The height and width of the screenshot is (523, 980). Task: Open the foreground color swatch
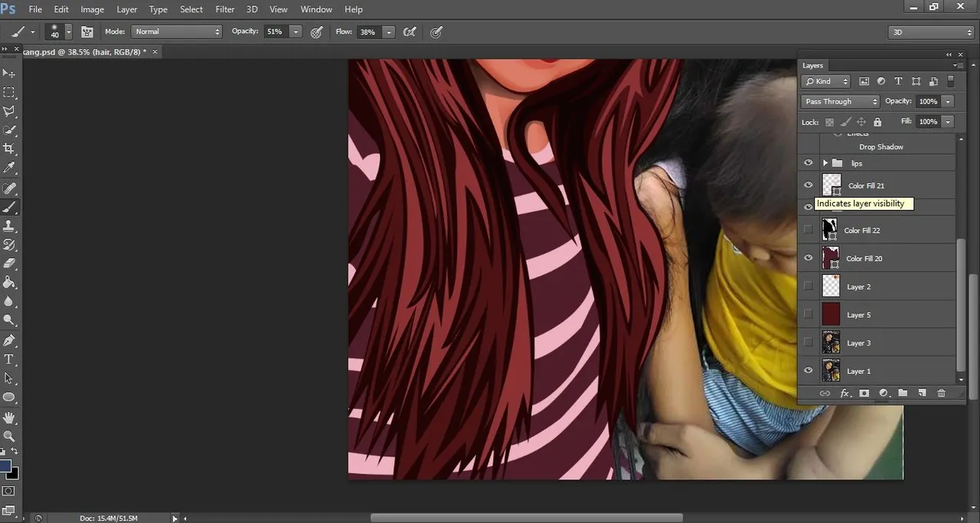pos(5,466)
